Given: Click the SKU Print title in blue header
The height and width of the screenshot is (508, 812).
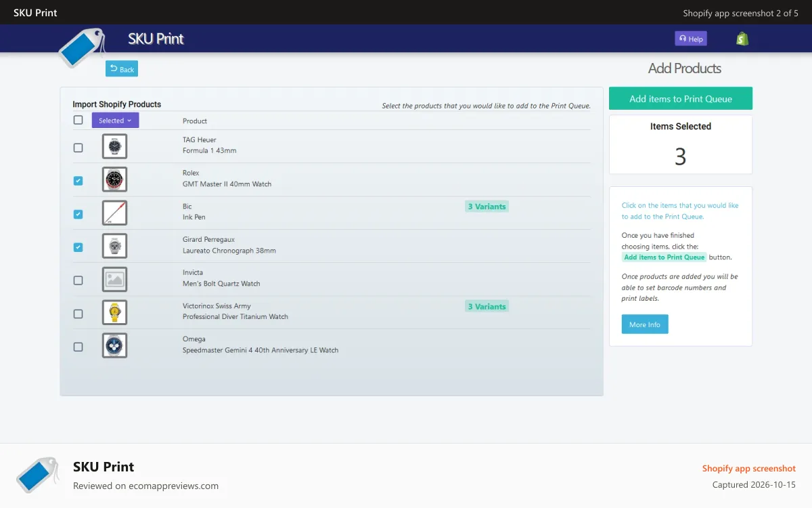Looking at the screenshot, I should pos(156,39).
